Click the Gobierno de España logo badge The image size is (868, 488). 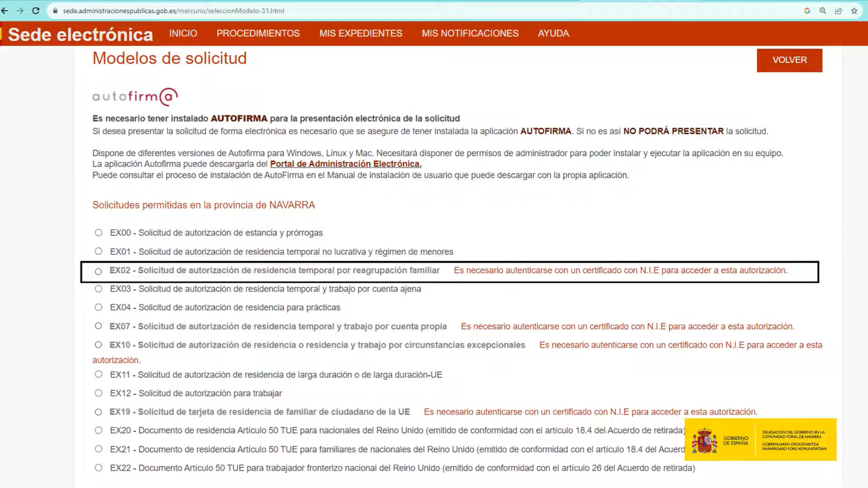coord(761,440)
